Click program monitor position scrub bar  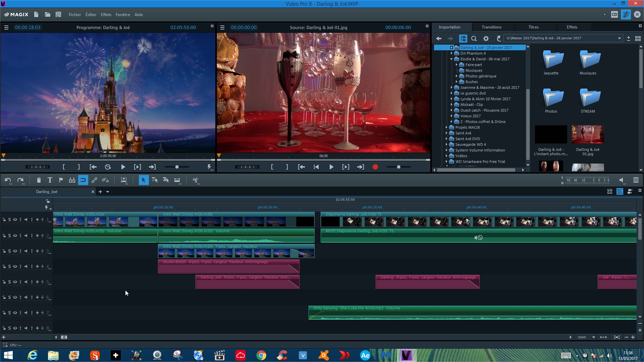108,160
